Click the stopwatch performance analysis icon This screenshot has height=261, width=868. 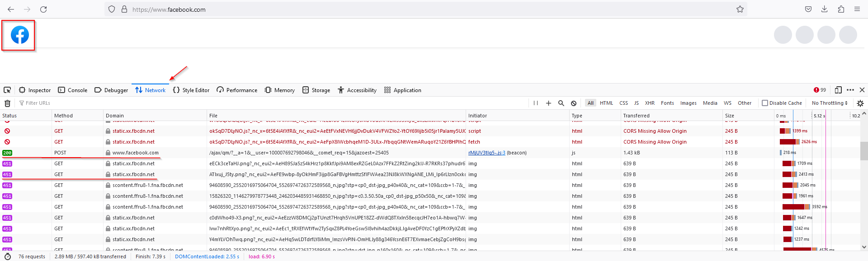7,256
